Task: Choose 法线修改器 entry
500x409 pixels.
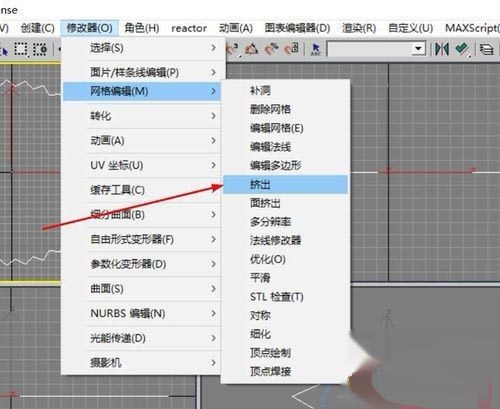Action: point(285,241)
